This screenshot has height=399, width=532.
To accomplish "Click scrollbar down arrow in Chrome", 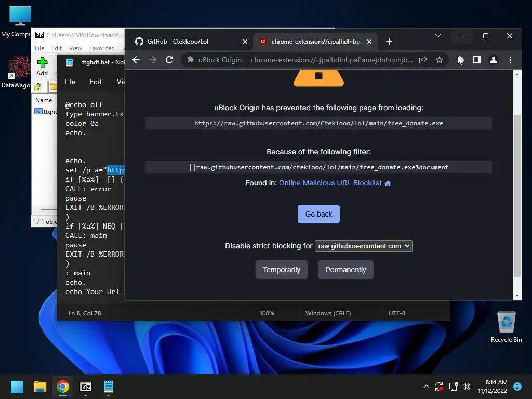I will pos(517,296).
